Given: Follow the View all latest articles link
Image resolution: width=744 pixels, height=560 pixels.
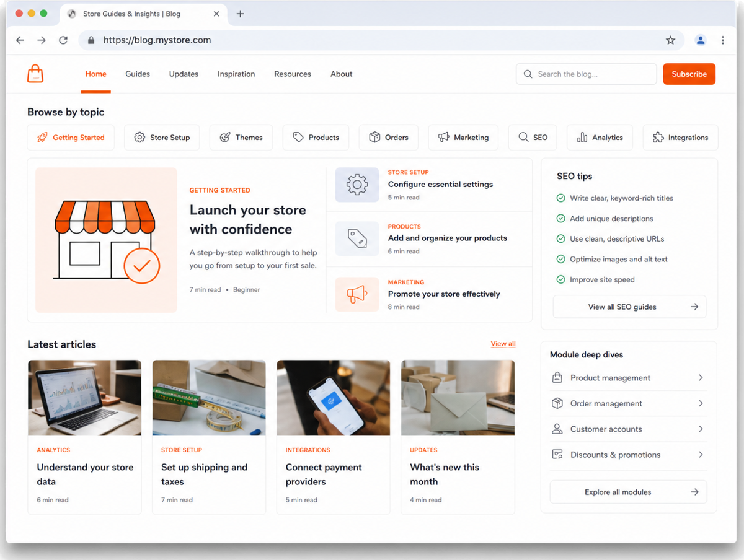Looking at the screenshot, I should coord(503,344).
